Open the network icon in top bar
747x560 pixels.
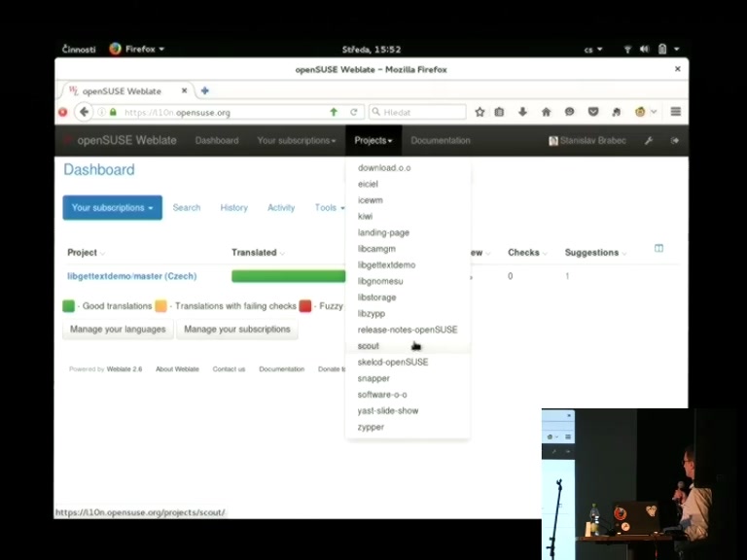click(x=627, y=49)
